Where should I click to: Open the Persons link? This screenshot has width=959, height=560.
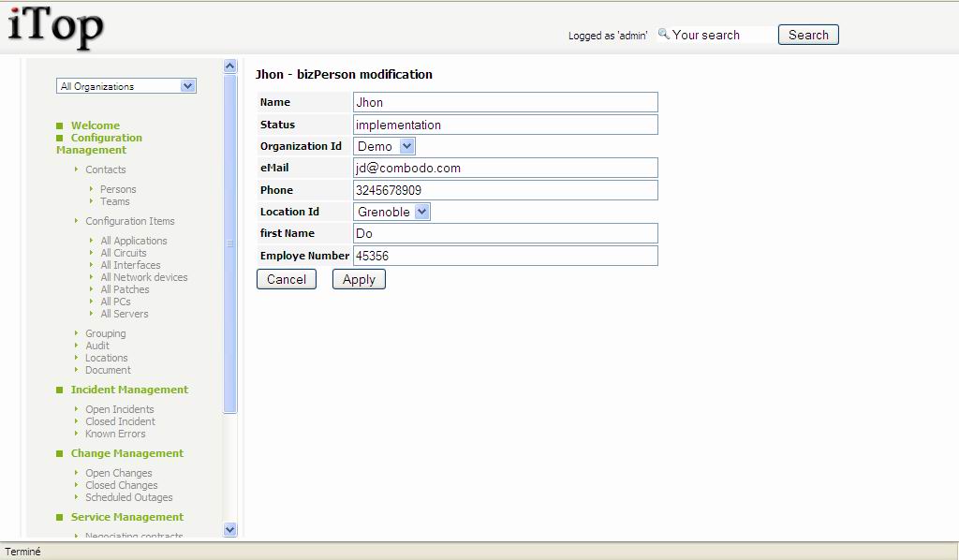click(x=118, y=189)
